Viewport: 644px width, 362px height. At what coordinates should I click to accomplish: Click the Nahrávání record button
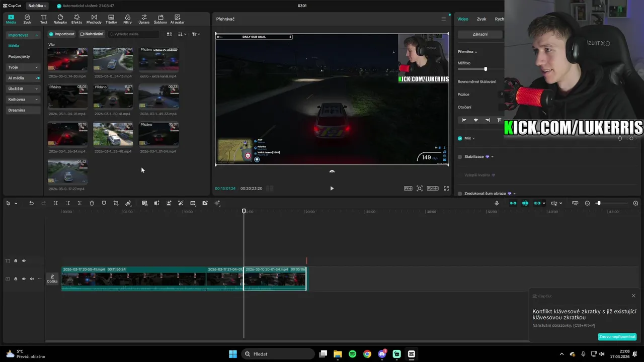point(92,34)
